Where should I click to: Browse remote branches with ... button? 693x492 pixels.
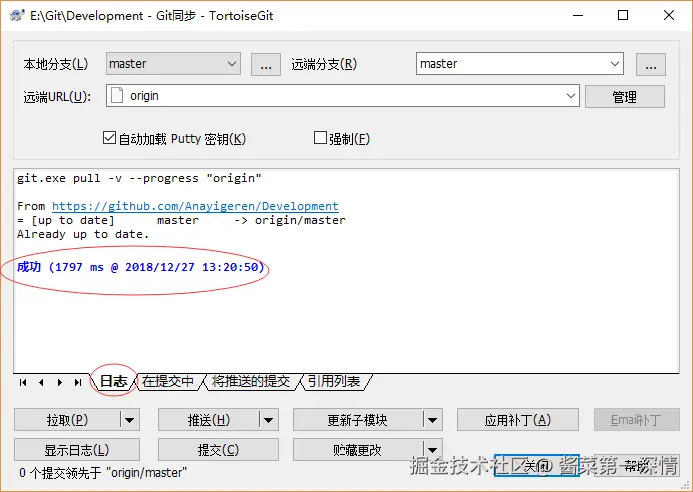[x=651, y=65]
